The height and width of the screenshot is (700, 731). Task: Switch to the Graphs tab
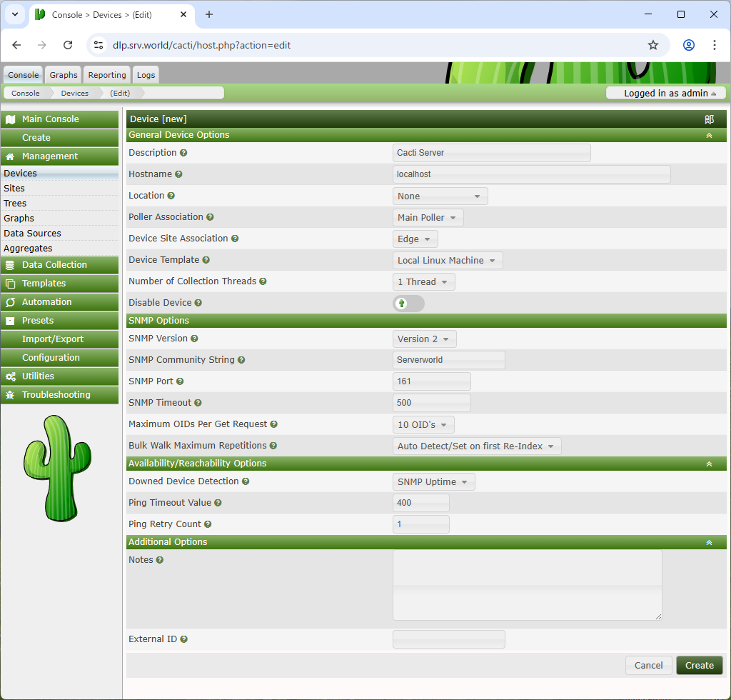pyautogui.click(x=64, y=75)
